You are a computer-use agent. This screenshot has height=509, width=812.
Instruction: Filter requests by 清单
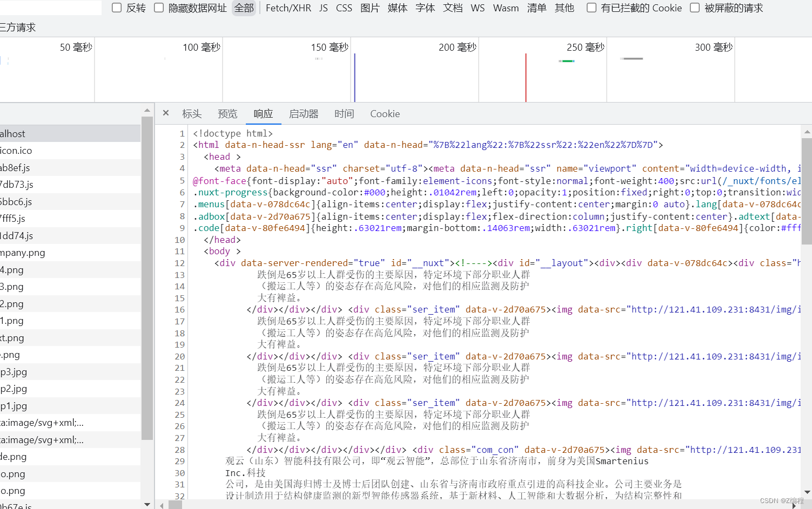pos(536,8)
